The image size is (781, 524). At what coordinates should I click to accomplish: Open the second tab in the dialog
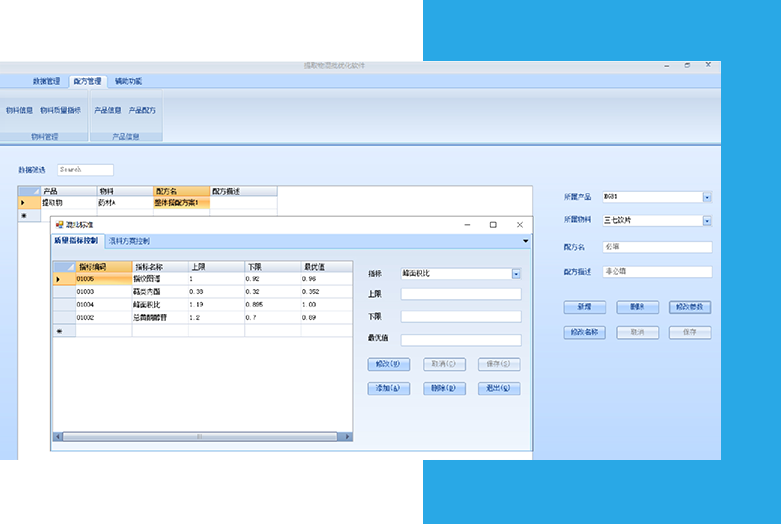tap(129, 241)
